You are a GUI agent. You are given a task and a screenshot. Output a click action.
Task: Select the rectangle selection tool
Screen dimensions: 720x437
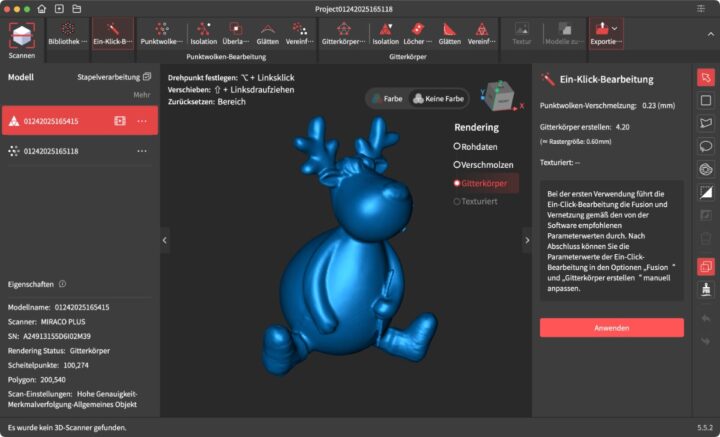705,100
